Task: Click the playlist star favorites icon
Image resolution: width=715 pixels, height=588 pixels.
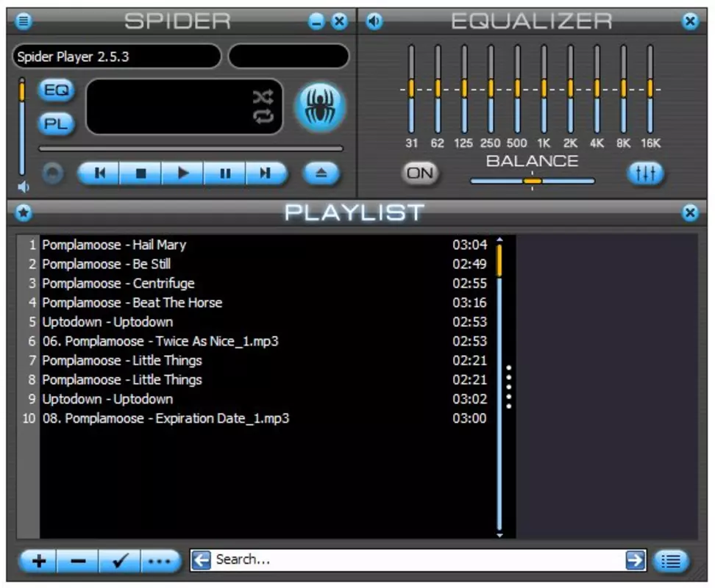Action: click(24, 212)
